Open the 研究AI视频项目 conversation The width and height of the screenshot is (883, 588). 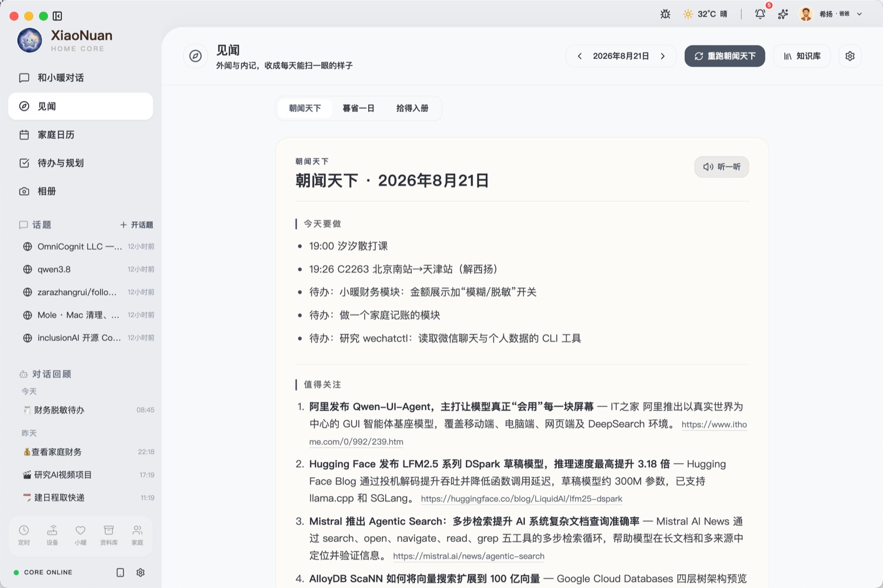point(88,474)
